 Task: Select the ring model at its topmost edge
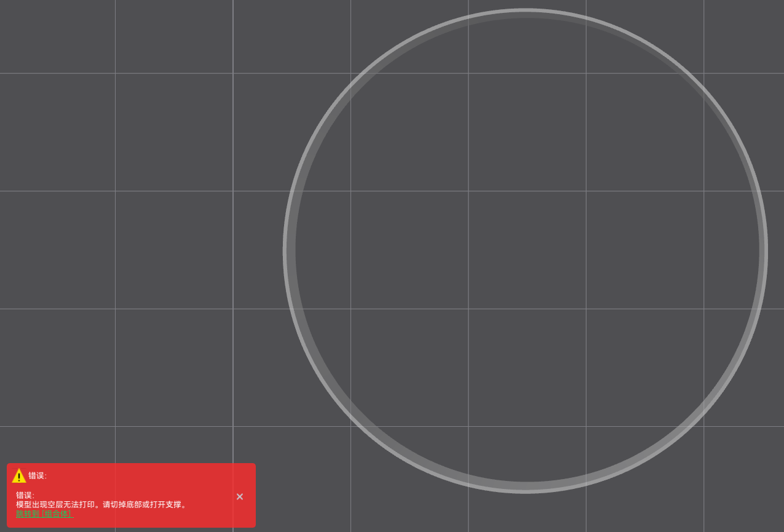525,12
